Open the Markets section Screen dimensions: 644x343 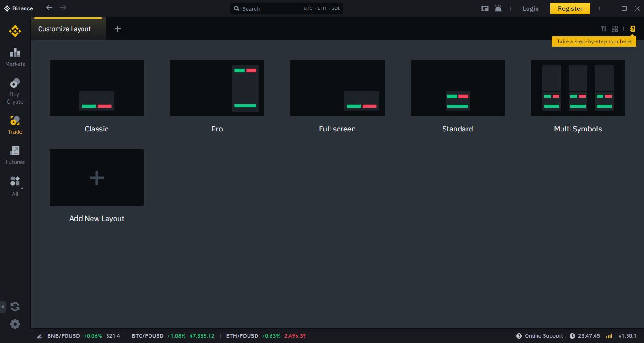coord(15,57)
